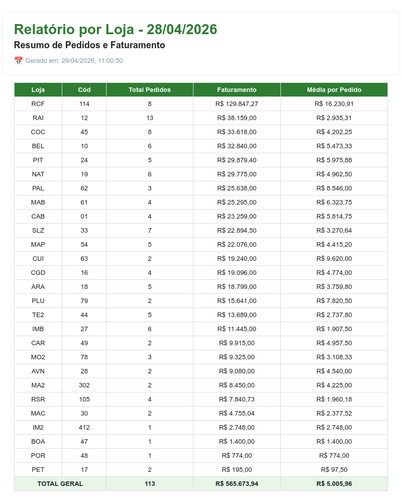Select the MAB store cell
Image resolution: width=402 pixels, height=500 pixels.
[38, 202]
